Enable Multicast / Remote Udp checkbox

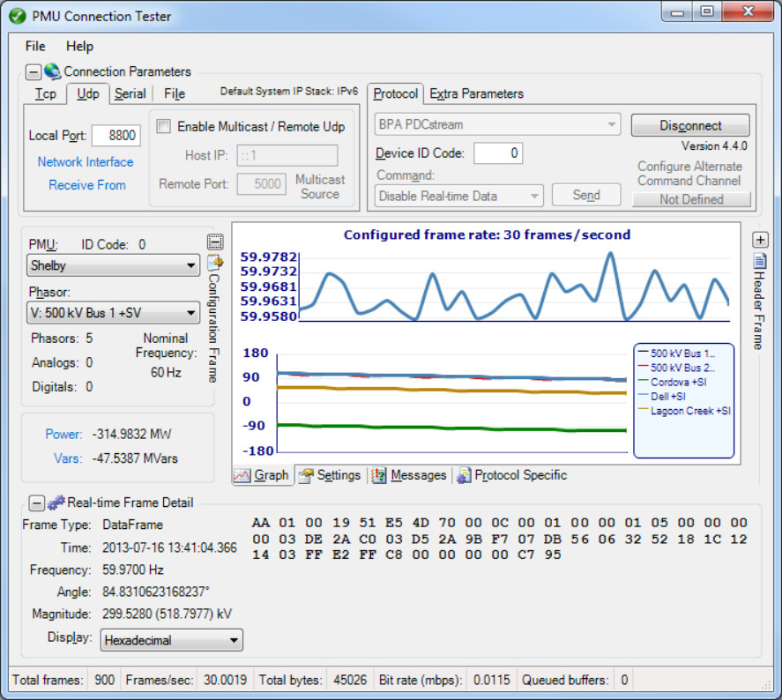click(164, 126)
